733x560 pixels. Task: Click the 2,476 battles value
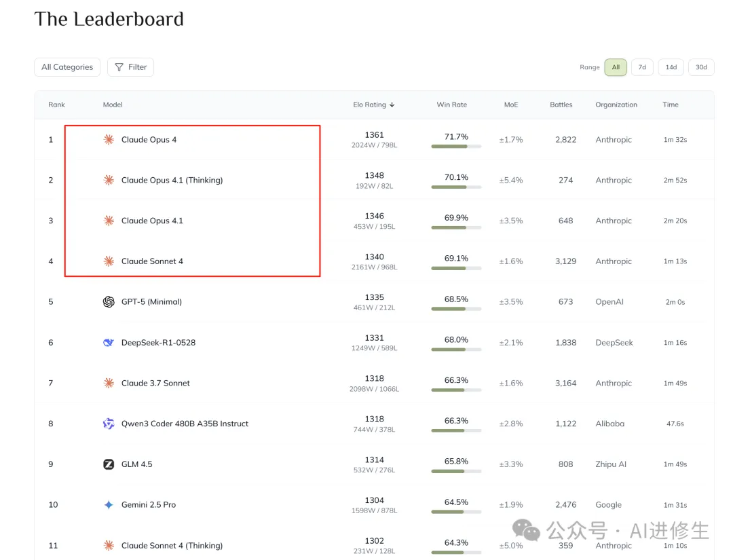point(565,505)
